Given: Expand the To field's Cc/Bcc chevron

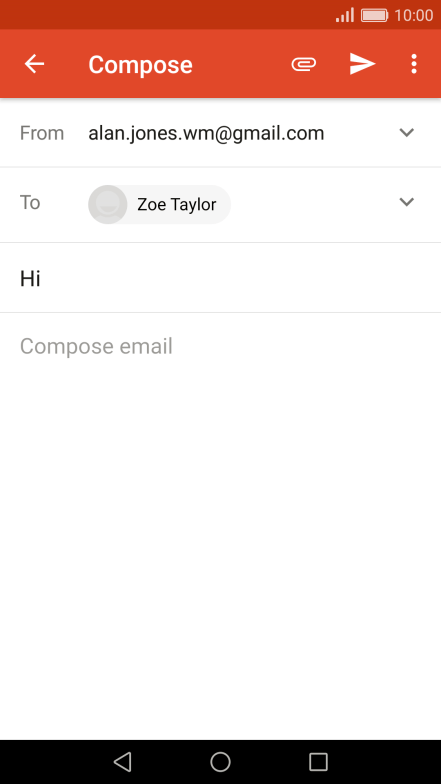Looking at the screenshot, I should click(407, 202).
